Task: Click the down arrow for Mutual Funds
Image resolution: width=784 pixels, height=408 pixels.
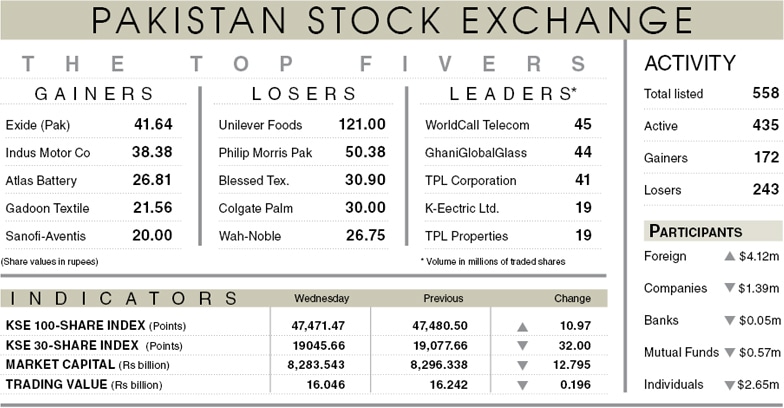Action: click(x=730, y=353)
